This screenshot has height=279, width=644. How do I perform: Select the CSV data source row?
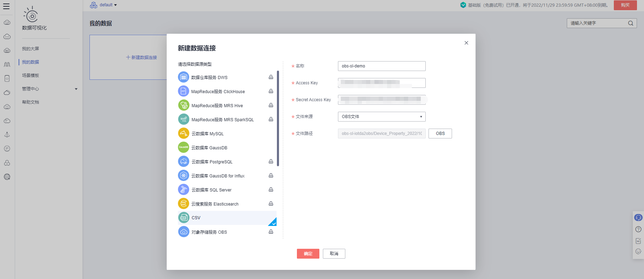[227, 218]
